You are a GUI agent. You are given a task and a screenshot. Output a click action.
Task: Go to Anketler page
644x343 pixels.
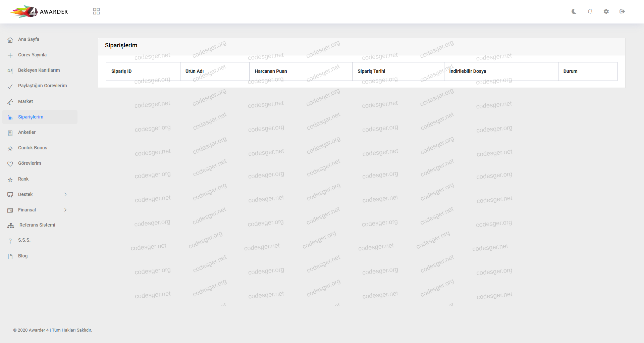coord(27,132)
